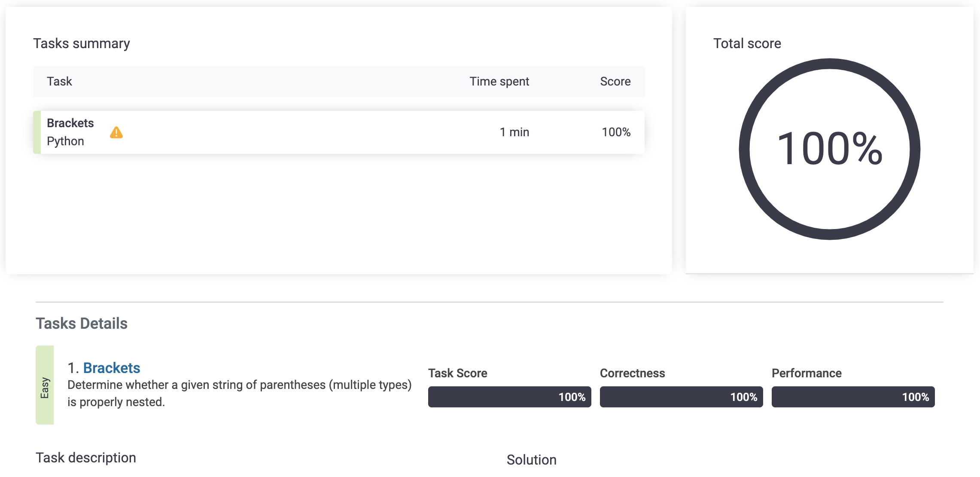Click the Solution heading
Image resolution: width=980 pixels, height=477 pixels.
pos(531,460)
